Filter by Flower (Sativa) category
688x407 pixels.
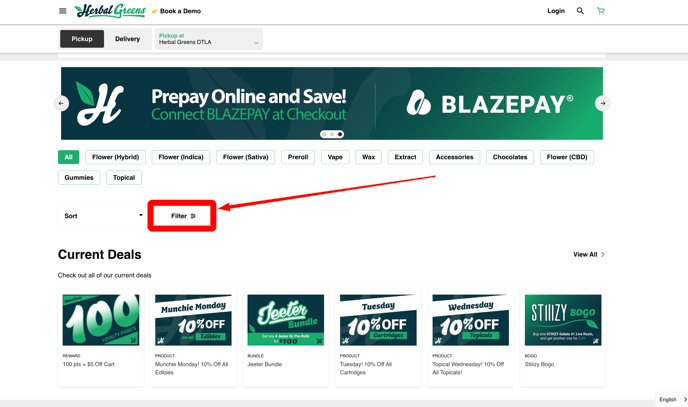pyautogui.click(x=245, y=157)
